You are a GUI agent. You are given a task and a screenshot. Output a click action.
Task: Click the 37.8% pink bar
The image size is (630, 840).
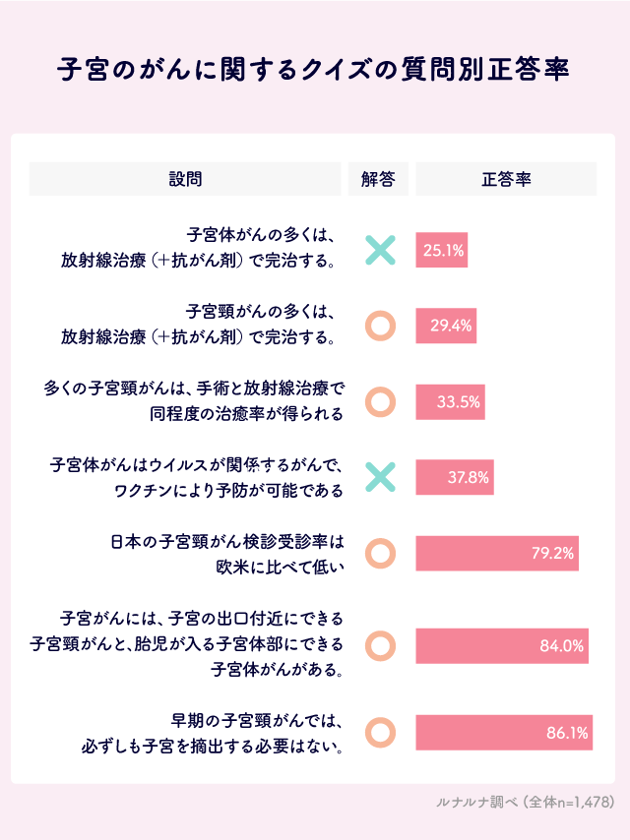click(x=455, y=478)
